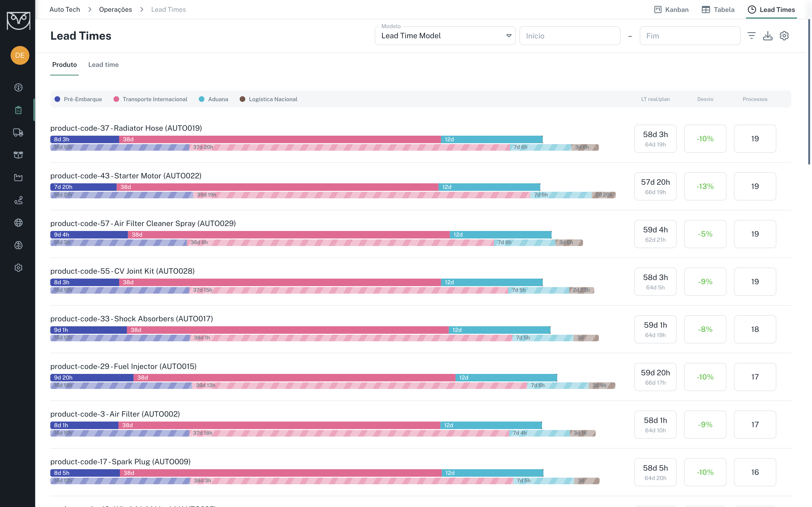Click the chevron after Operações breadcrumb
812x507 pixels.
click(x=142, y=9)
